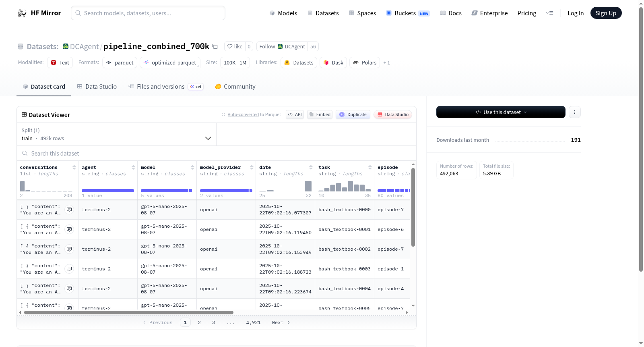Screen dimensions: 644x347
Task: Go to the Pricing page
Action: coord(526,13)
